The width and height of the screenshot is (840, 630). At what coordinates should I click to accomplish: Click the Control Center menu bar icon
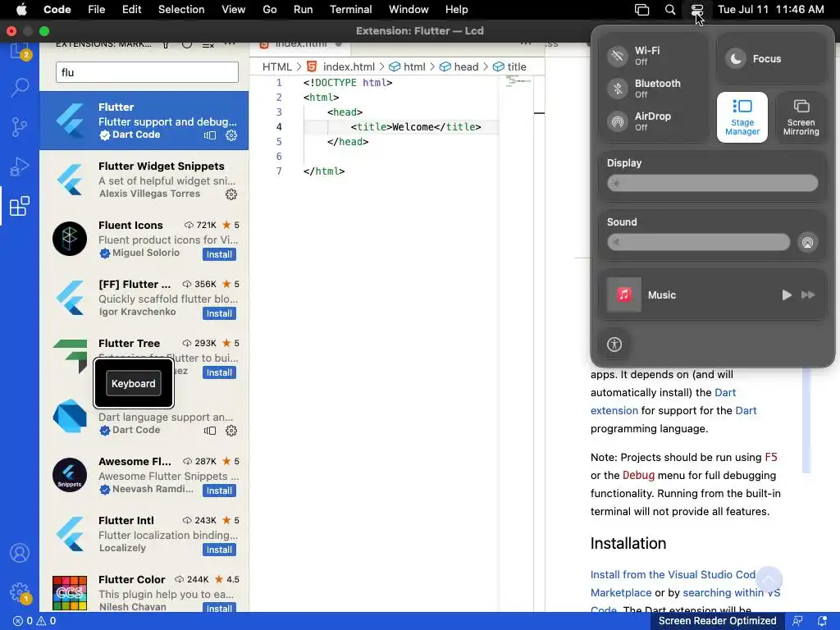pyautogui.click(x=697, y=10)
